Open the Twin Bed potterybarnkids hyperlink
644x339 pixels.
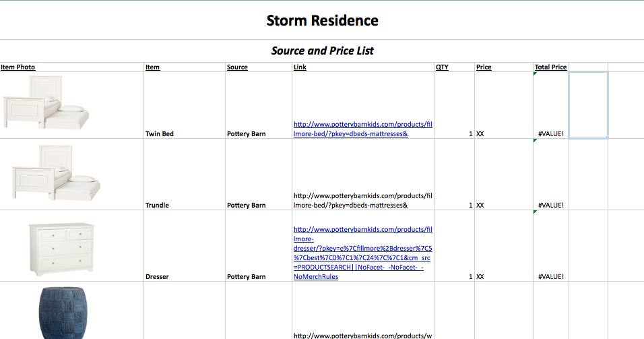pyautogui.click(x=362, y=129)
